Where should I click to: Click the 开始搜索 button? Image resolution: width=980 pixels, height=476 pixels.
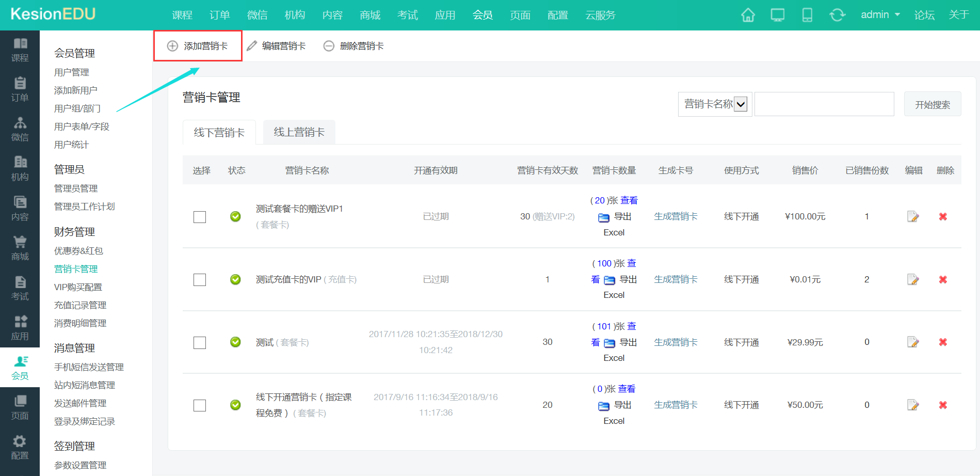coord(932,104)
